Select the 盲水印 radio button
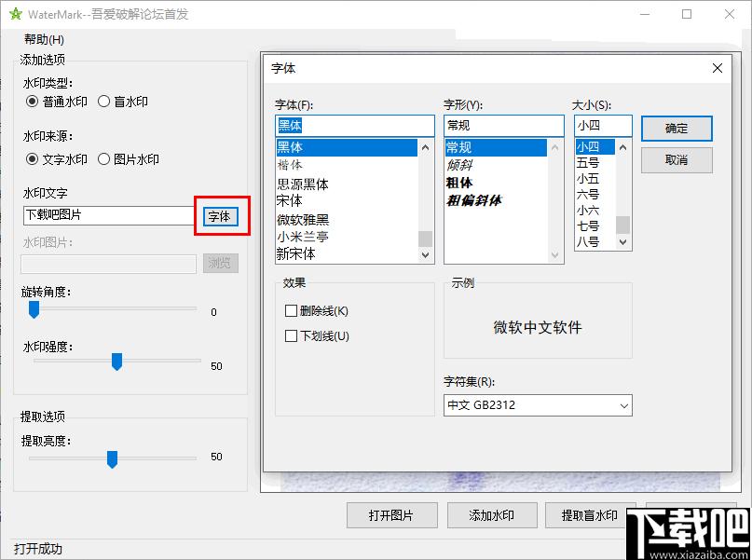Image resolution: width=752 pixels, height=560 pixels. [104, 102]
